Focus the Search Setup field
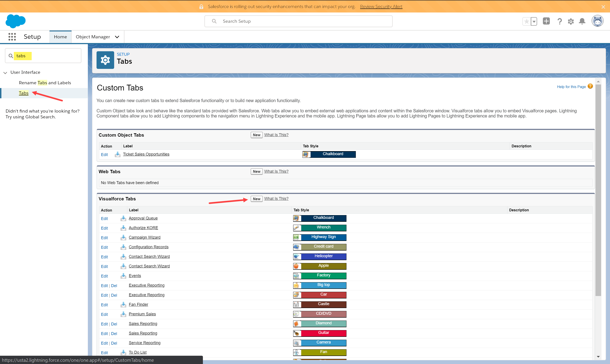610x364 pixels. 298,21
